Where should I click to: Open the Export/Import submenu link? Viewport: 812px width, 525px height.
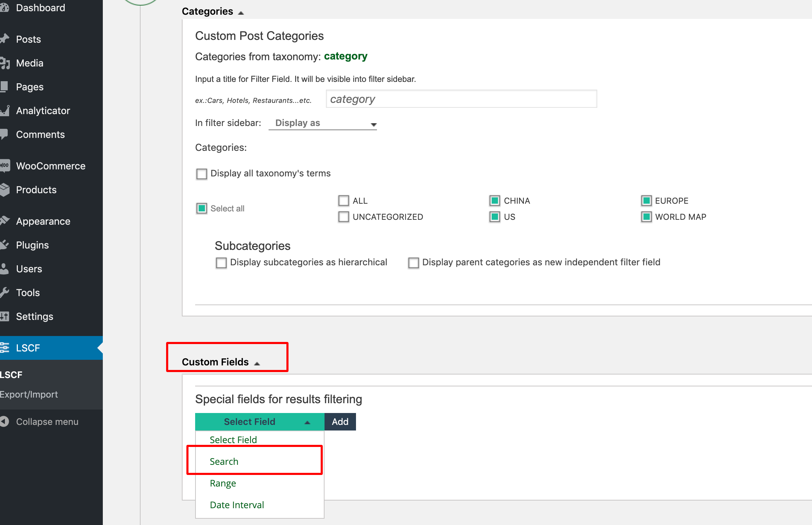pos(29,394)
